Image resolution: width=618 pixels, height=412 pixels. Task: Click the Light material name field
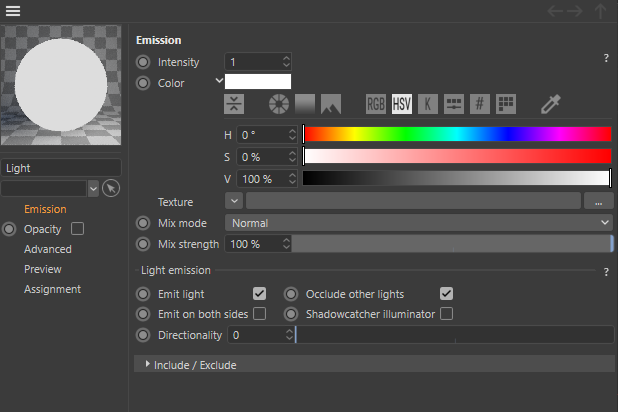(61, 168)
